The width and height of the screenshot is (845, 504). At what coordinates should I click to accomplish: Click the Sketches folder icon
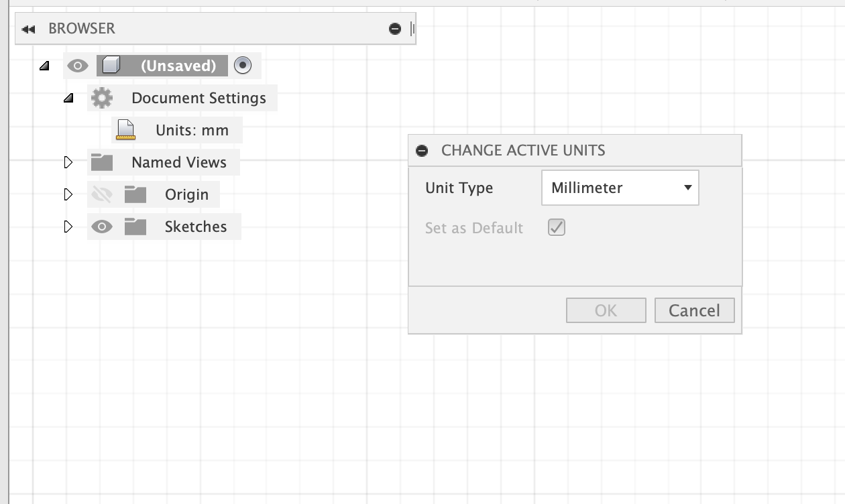pos(135,227)
